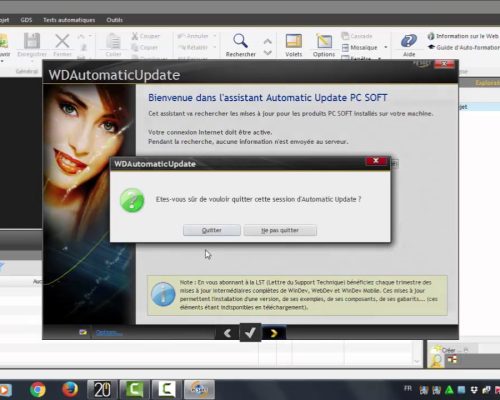Click the magnifier icon below Créer
This screenshot has height=400, width=500.
(x=437, y=361)
